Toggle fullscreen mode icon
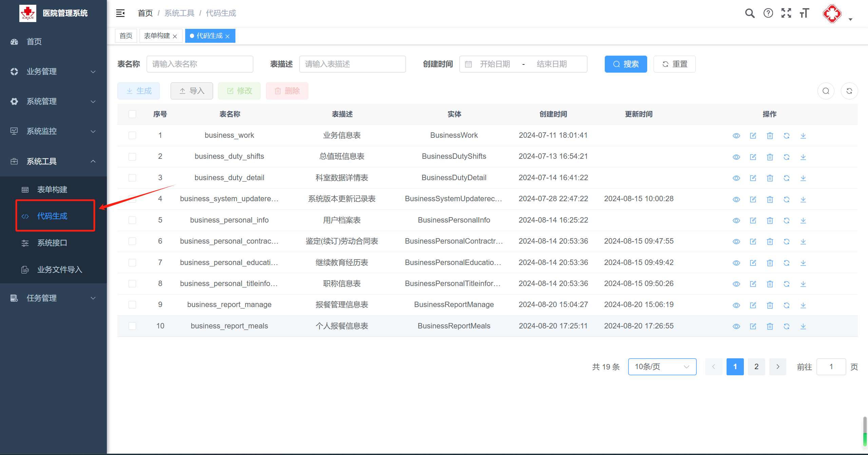The width and height of the screenshot is (868, 455). [x=786, y=13]
